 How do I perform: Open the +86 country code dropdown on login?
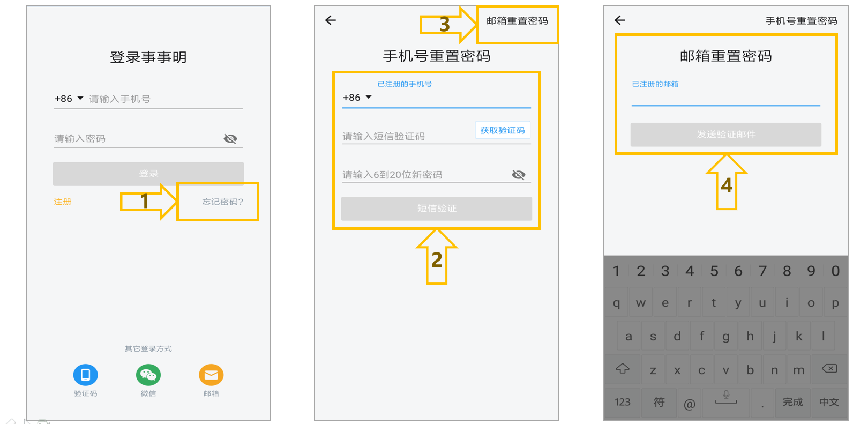[x=69, y=99]
